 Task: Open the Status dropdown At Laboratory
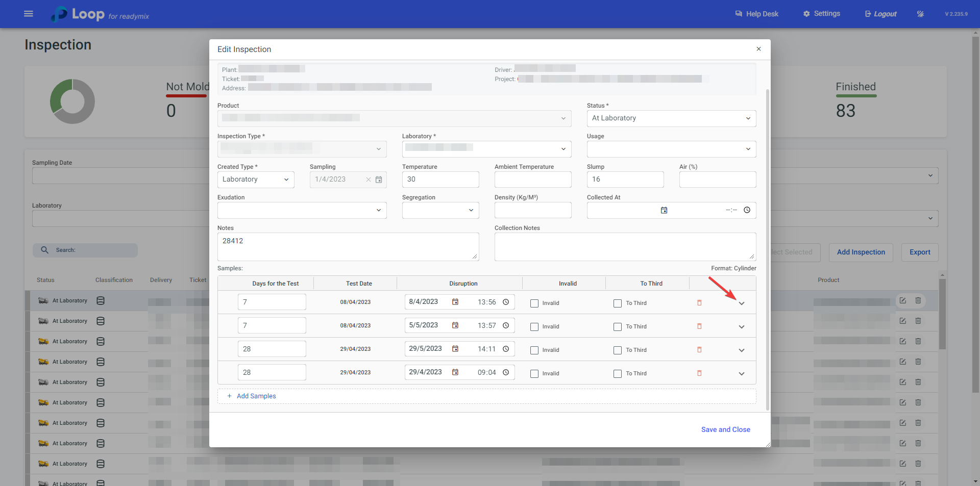tap(671, 118)
